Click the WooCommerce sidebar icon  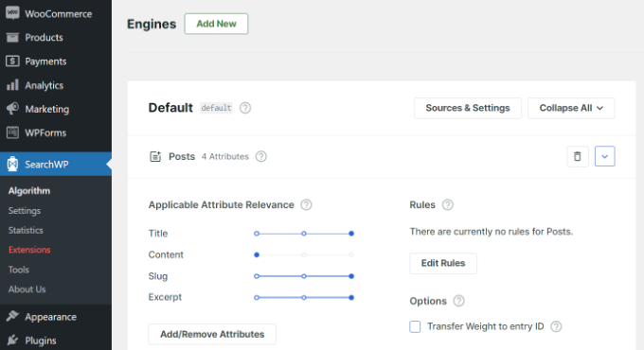(12, 13)
